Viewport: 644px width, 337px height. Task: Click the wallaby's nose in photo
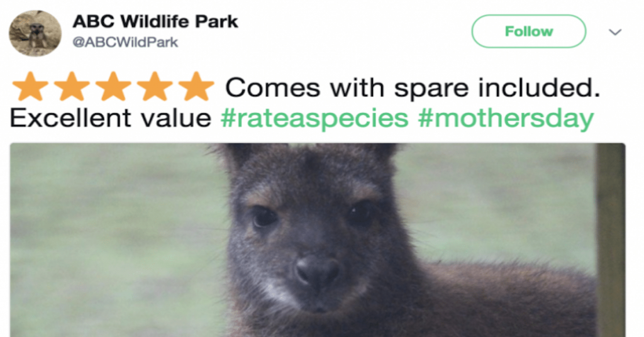[x=317, y=269]
